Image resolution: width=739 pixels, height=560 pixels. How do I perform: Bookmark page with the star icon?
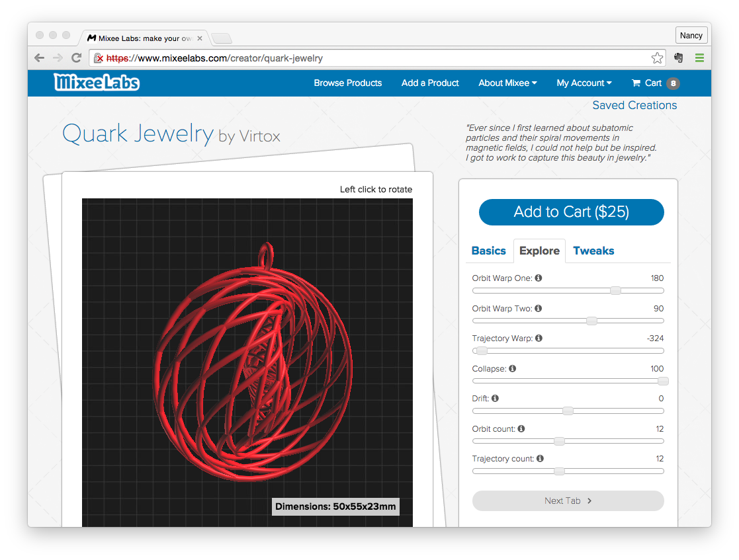pyautogui.click(x=657, y=58)
